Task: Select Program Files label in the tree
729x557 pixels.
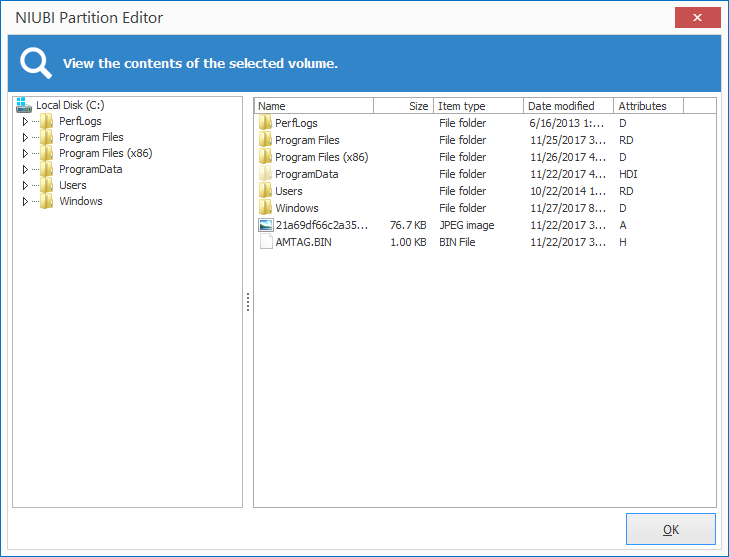Action: pos(91,137)
